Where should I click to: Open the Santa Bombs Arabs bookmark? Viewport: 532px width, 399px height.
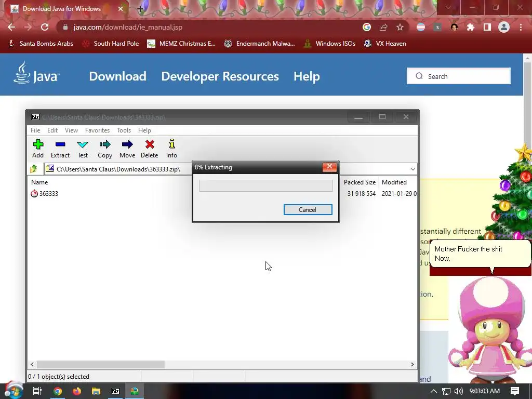point(41,44)
